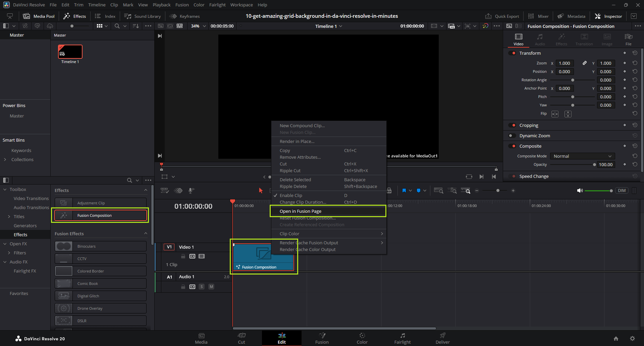Screen dimensions: 644x346
Task: Open the Composite Mode dropdown
Action: tap(582, 156)
